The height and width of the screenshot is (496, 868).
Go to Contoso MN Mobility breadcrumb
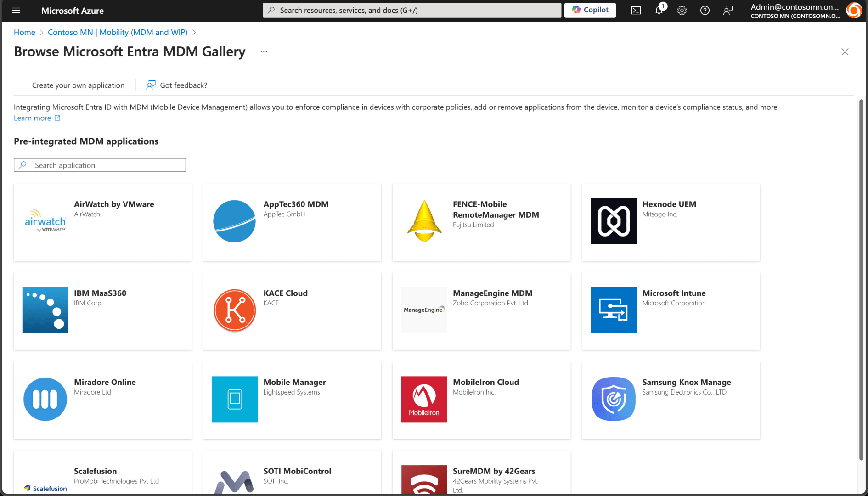coord(118,32)
